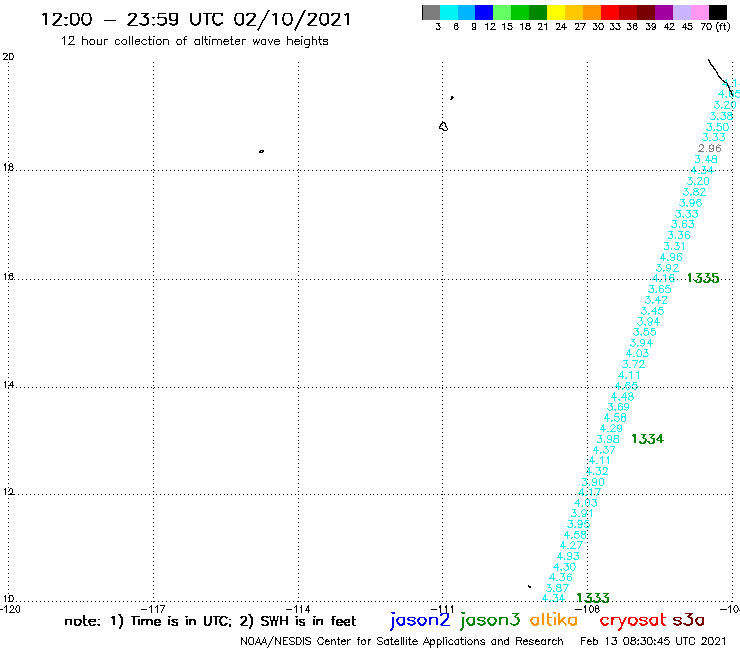The image size is (740, 650).
Task: Click the cyan 6 ft legend swatch
Action: (x=448, y=12)
